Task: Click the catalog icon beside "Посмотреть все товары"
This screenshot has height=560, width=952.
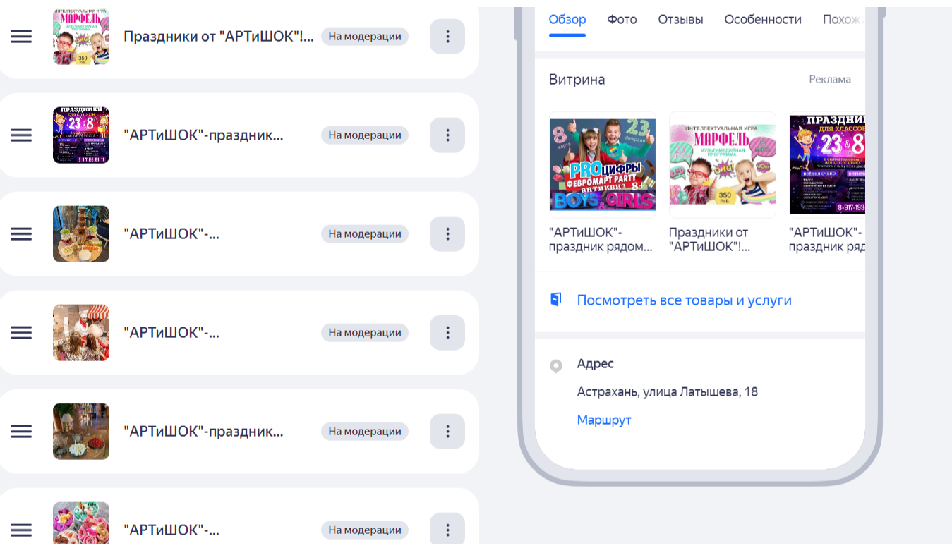Action: pos(556,300)
